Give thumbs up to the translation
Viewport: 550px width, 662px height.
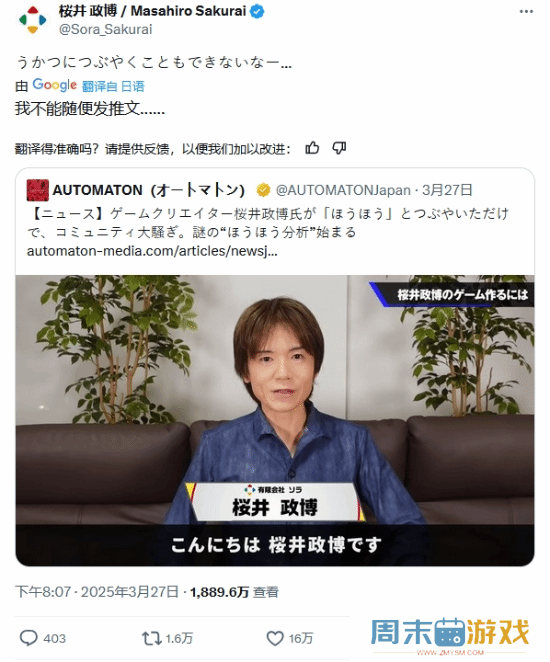click(x=312, y=148)
